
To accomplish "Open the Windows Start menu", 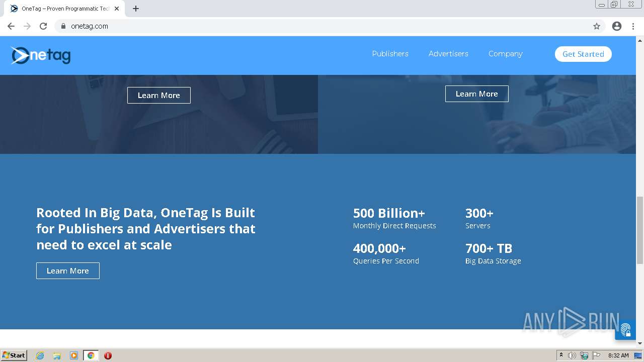I will click(x=14, y=355).
